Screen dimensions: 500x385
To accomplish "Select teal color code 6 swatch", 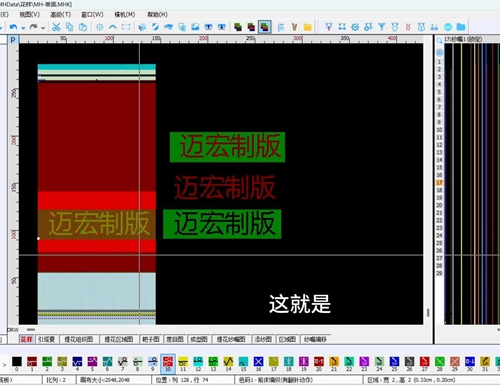I will 107,362.
